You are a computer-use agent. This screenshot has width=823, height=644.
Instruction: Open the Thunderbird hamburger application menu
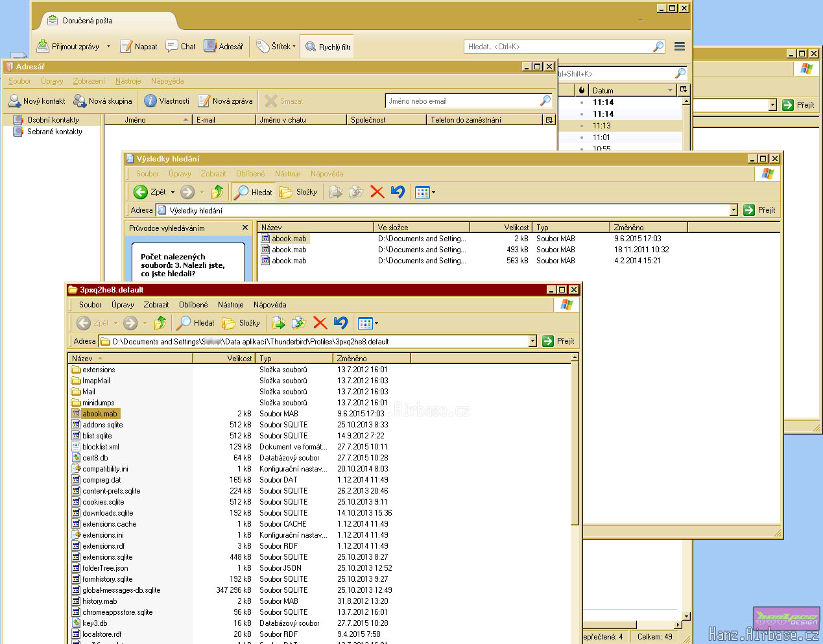pos(680,47)
